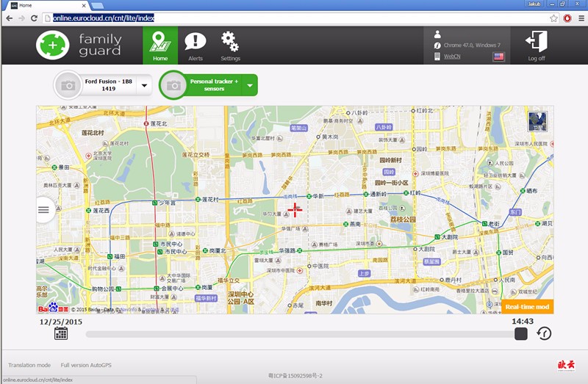Open the side hamburger menu on map
The width and height of the screenshot is (588, 384).
[44, 210]
